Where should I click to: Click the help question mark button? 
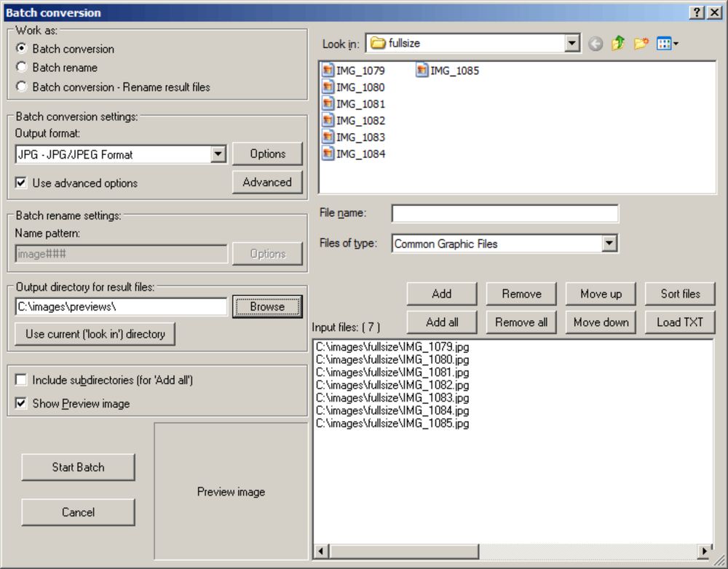coord(697,12)
